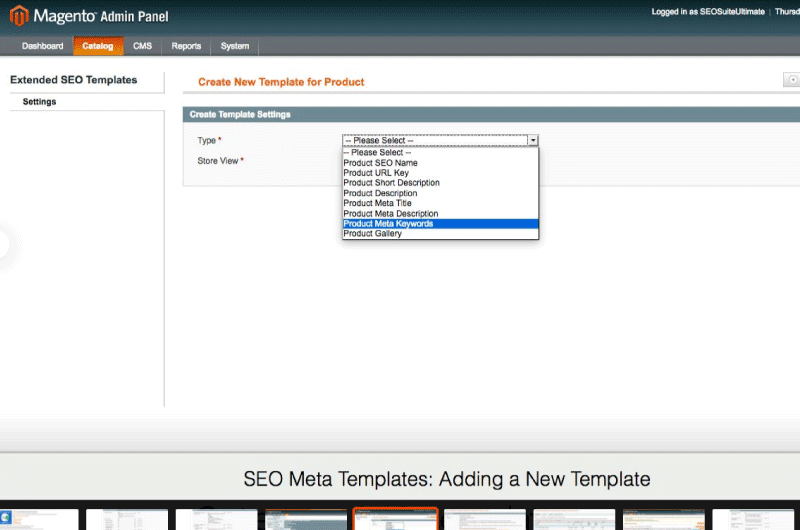Open the third slideshow thumbnail
This screenshot has height=530, width=800.
coord(216,519)
